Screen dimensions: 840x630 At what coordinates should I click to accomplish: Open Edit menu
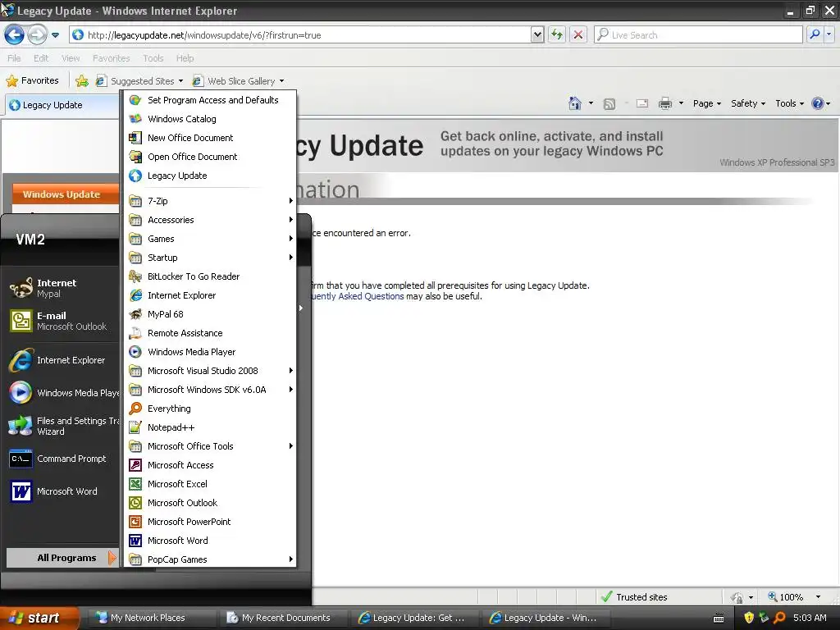point(41,58)
